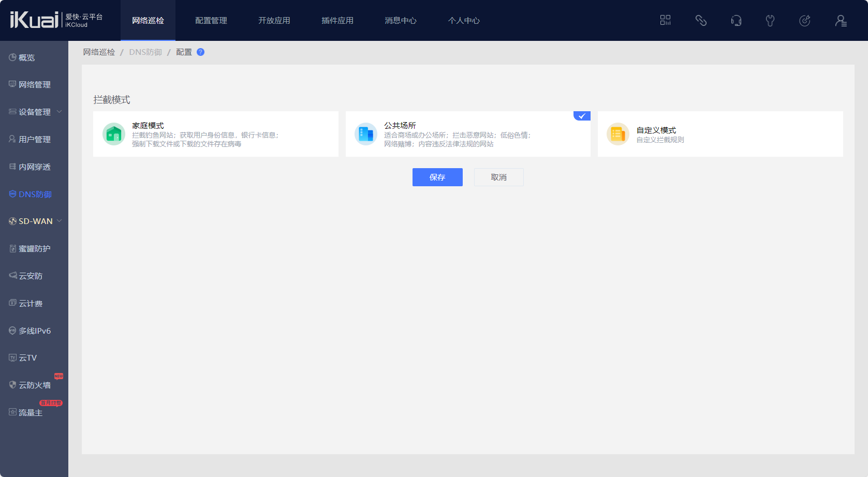Image resolution: width=868 pixels, height=477 pixels.
Task: Switch to the 配置管理 top tab
Action: 211,20
